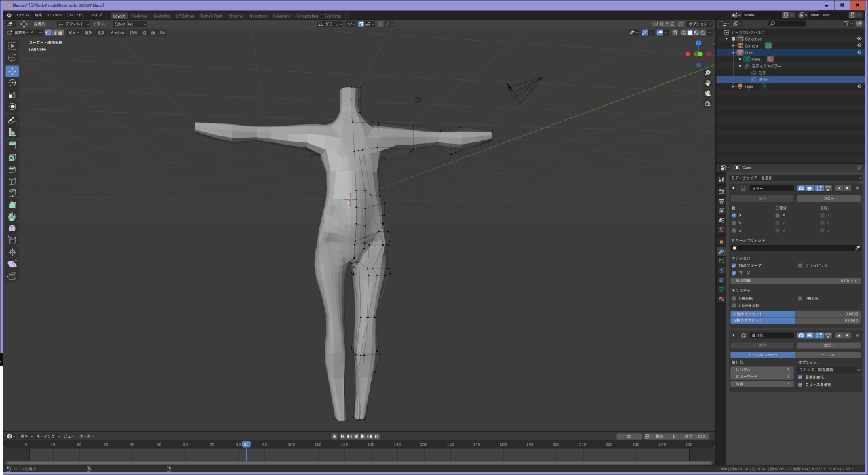This screenshot has width=868, height=475.
Task: Select the Move tool in the left toolbar
Action: pyautogui.click(x=12, y=71)
